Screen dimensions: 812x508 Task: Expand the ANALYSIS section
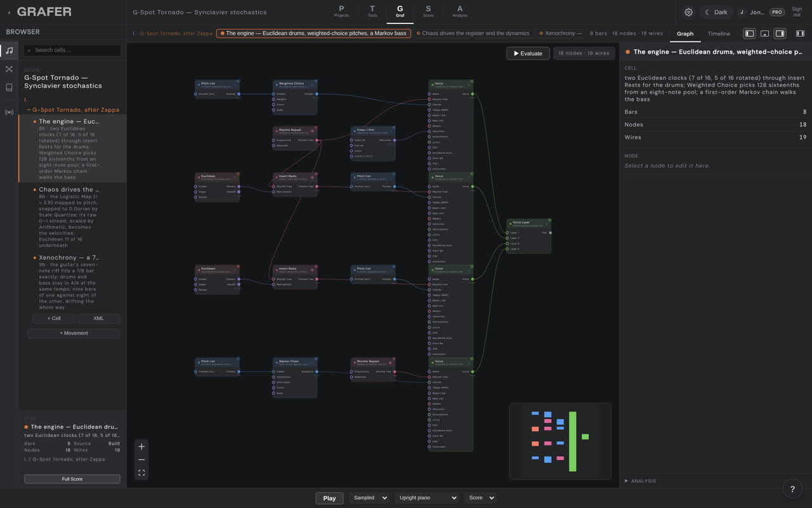(641, 481)
